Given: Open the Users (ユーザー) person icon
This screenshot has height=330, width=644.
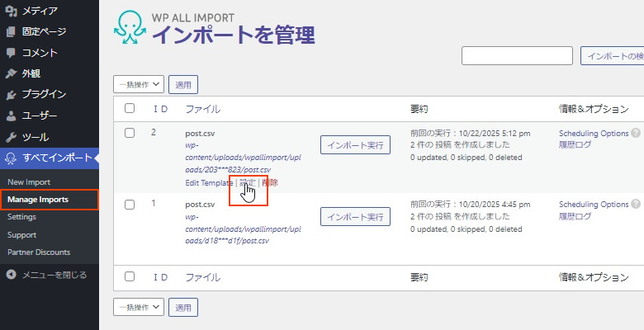Looking at the screenshot, I should point(11,116).
